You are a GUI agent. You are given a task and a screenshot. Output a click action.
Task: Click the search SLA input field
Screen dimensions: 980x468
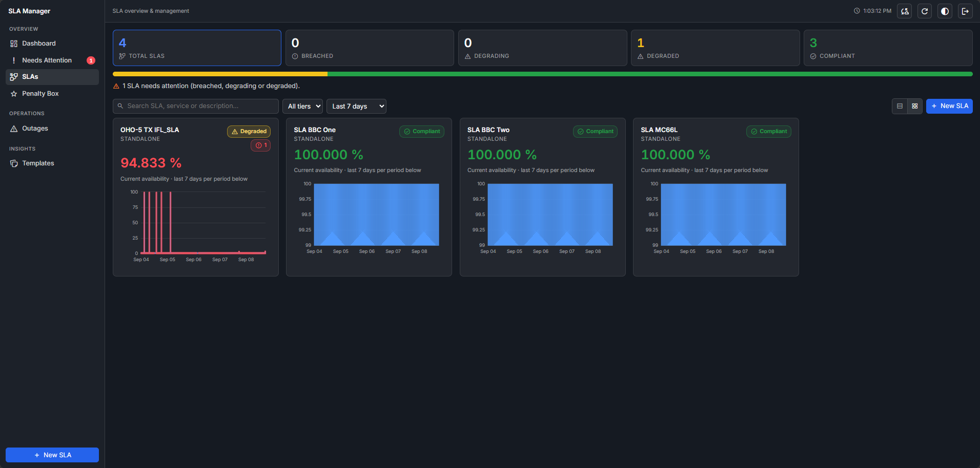196,106
